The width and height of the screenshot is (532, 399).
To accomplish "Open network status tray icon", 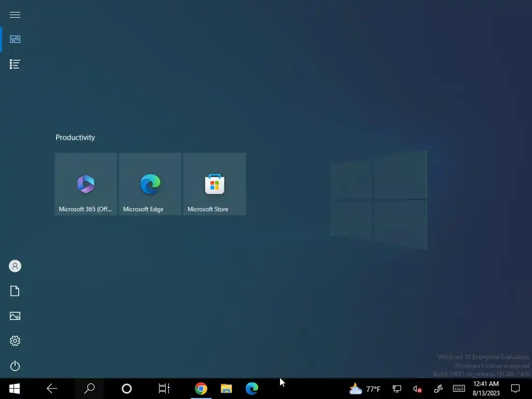I will click(397, 389).
